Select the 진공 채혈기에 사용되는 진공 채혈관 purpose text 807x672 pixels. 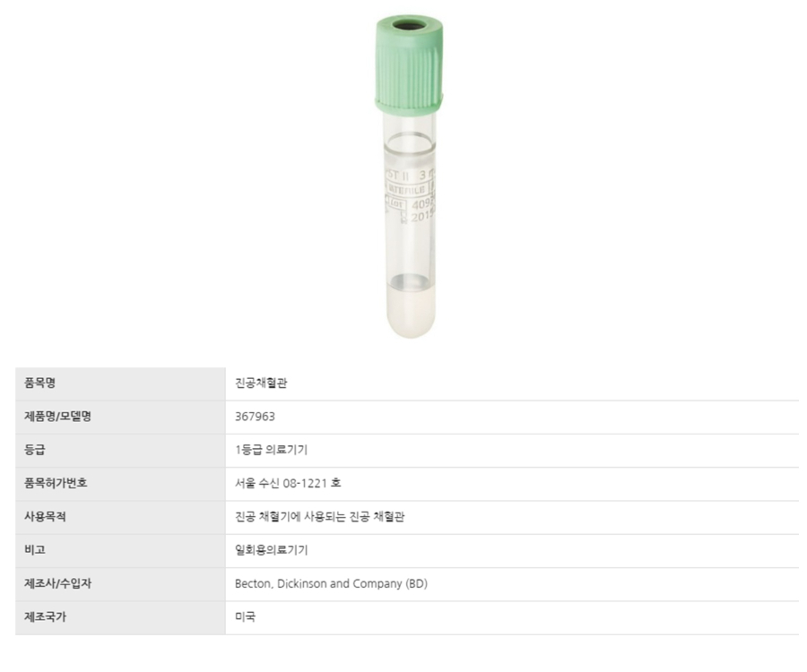coord(319,517)
